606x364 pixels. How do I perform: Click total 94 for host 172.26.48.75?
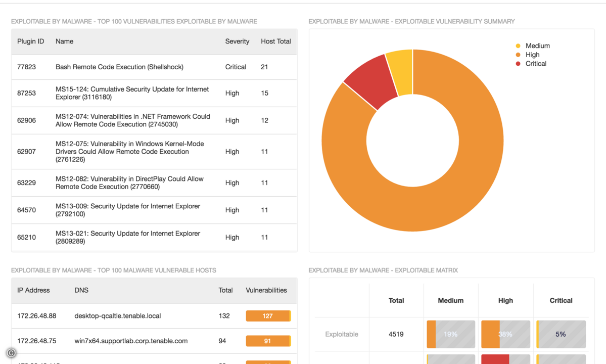pyautogui.click(x=222, y=341)
